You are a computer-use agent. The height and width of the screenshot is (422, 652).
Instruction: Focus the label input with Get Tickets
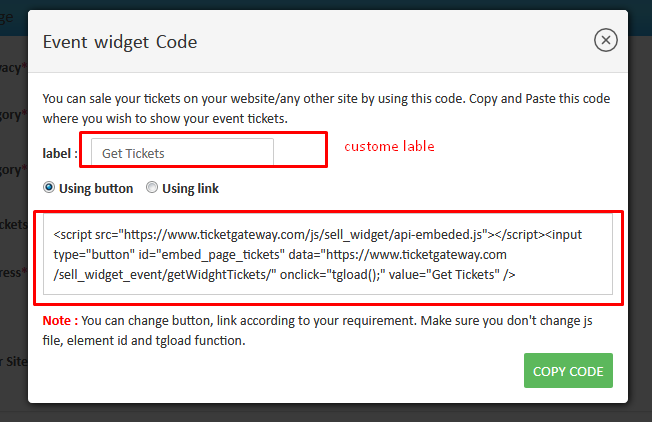182,153
